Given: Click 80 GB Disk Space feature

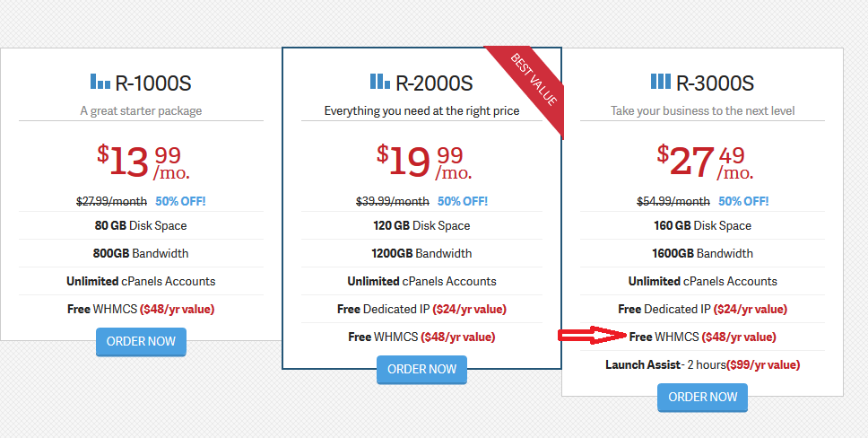Looking at the screenshot, I should click(x=141, y=225).
